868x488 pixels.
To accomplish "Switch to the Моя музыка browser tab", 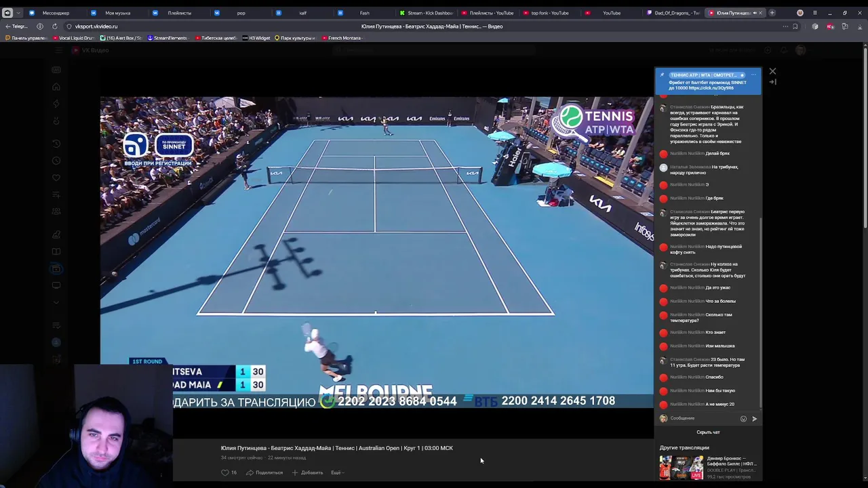I will (x=118, y=13).
